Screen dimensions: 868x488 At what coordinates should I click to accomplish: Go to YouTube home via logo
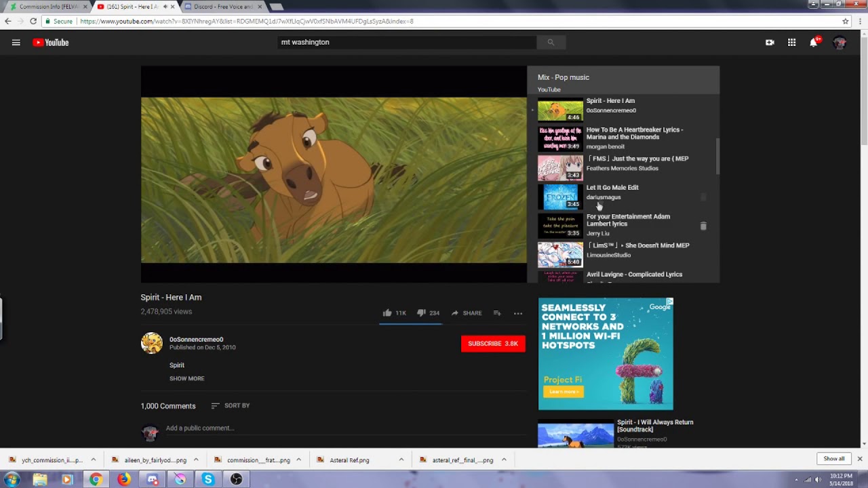[x=51, y=43]
